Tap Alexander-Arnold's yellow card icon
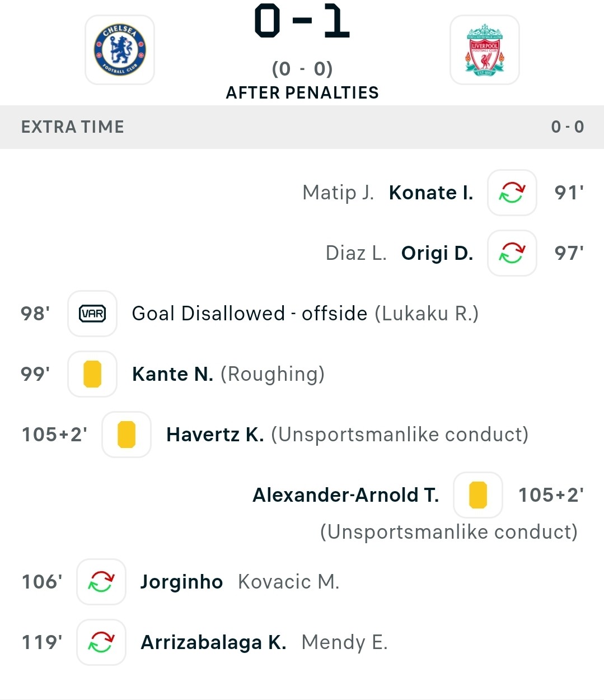Screen dimensions: 604x700 (x=478, y=495)
